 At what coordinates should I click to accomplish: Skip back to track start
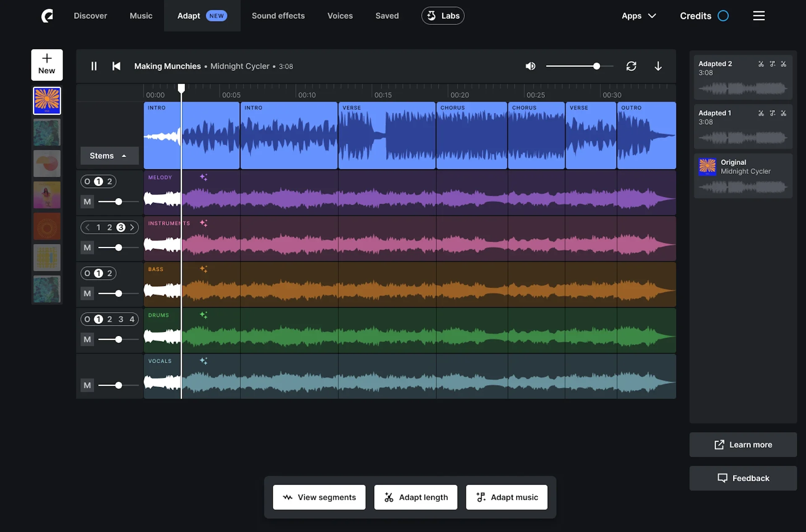click(116, 66)
